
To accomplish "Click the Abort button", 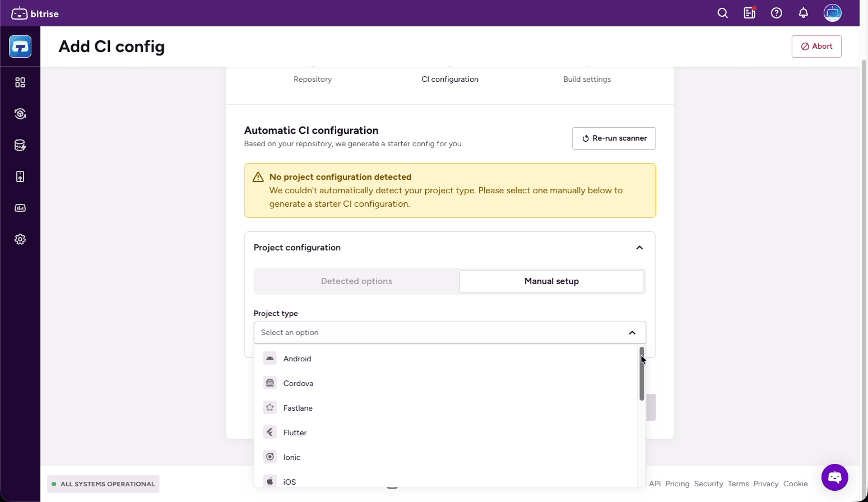I will 816,47.
